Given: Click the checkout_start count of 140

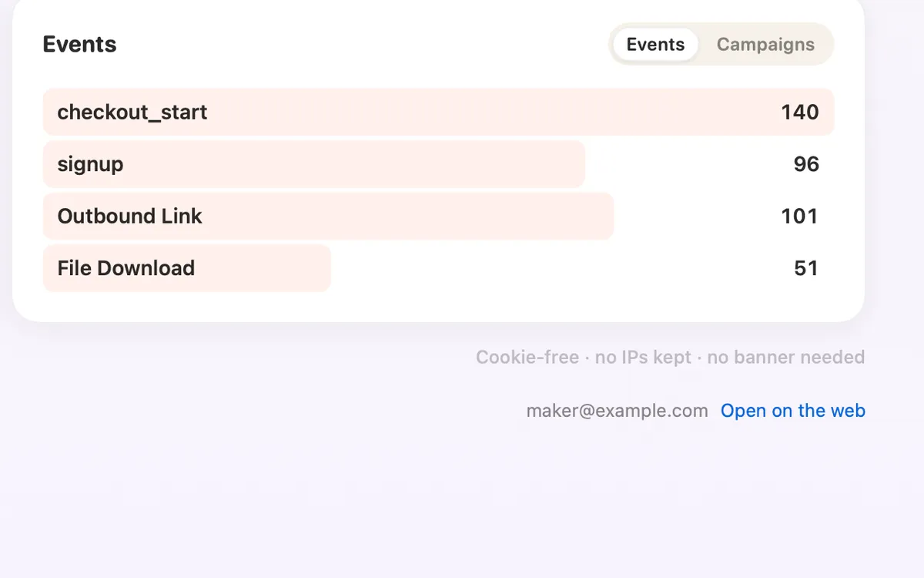Looking at the screenshot, I should tap(799, 113).
